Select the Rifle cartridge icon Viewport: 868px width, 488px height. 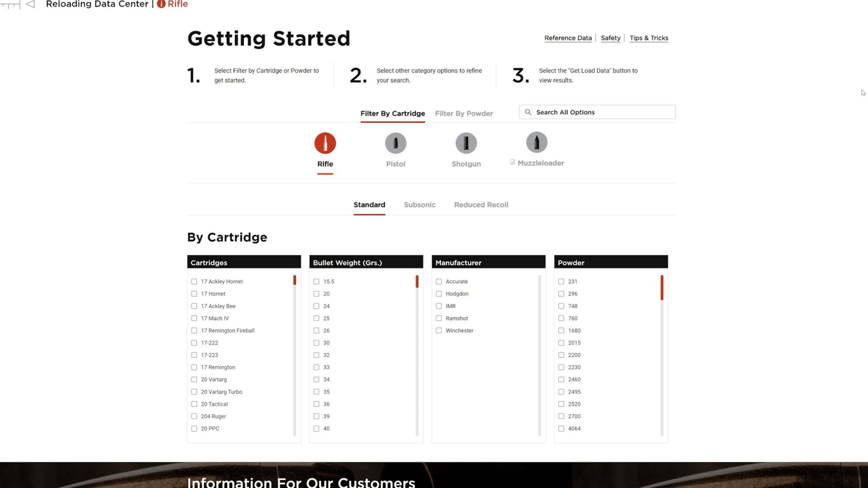pyautogui.click(x=325, y=143)
